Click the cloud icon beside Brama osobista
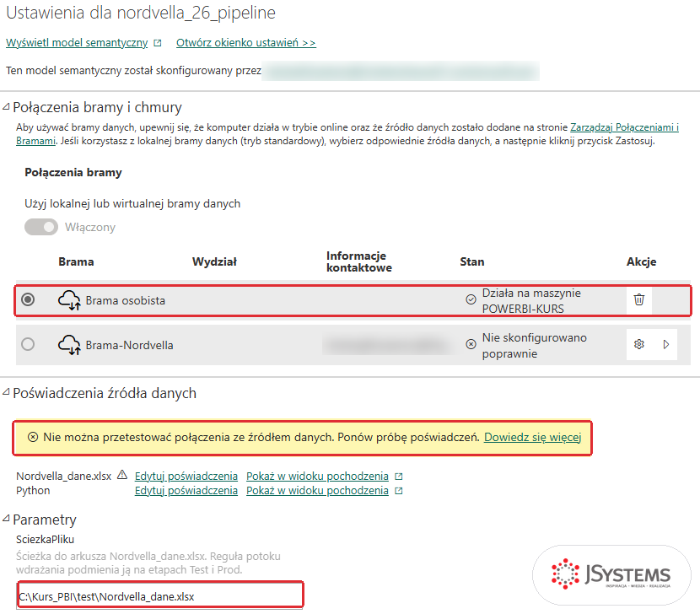The image size is (700, 614). tap(69, 300)
